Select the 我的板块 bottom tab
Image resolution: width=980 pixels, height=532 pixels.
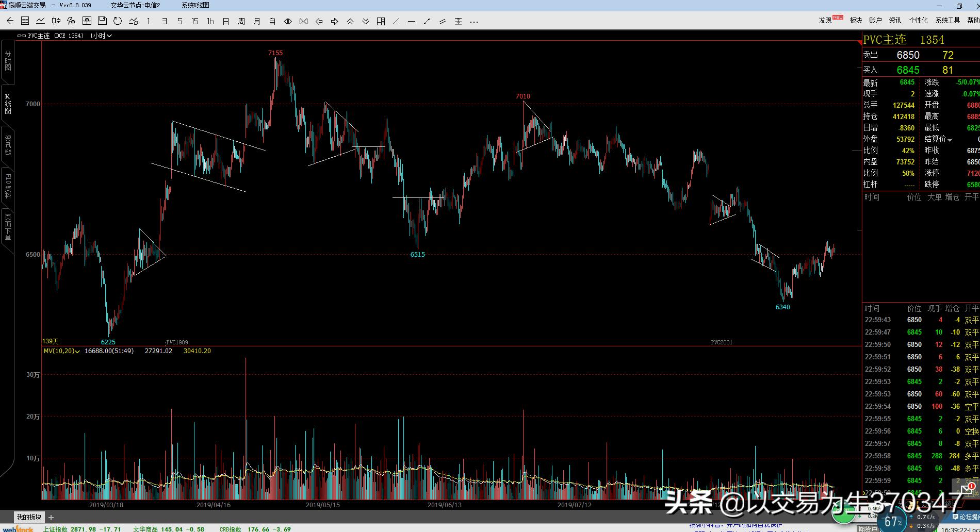tap(29, 517)
